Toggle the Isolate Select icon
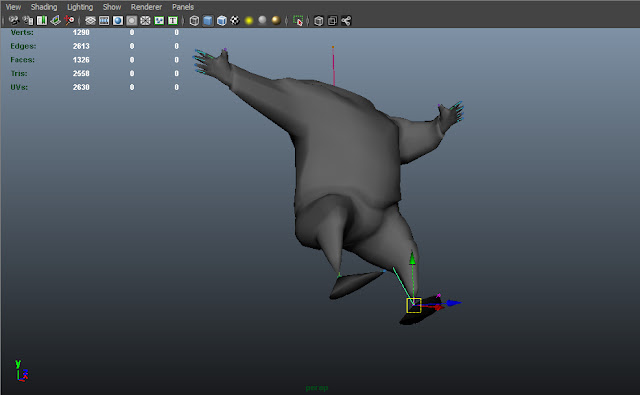 point(298,20)
